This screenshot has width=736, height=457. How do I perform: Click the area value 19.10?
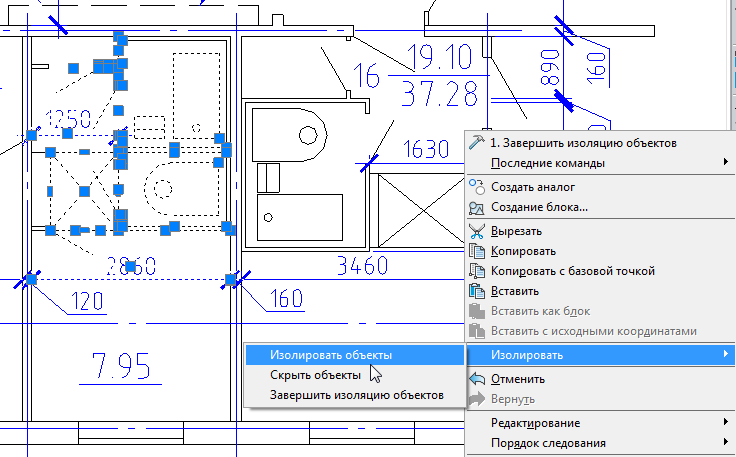coord(439,57)
